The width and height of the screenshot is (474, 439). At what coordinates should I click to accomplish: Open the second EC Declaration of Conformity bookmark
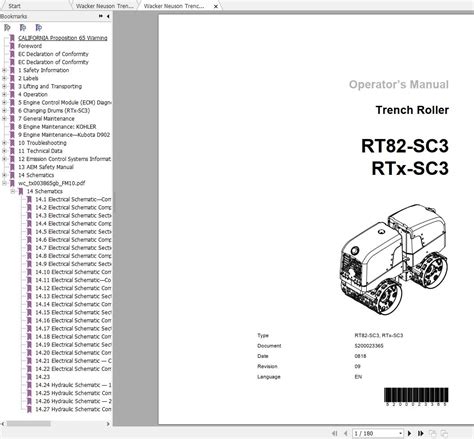pyautogui.click(x=53, y=62)
